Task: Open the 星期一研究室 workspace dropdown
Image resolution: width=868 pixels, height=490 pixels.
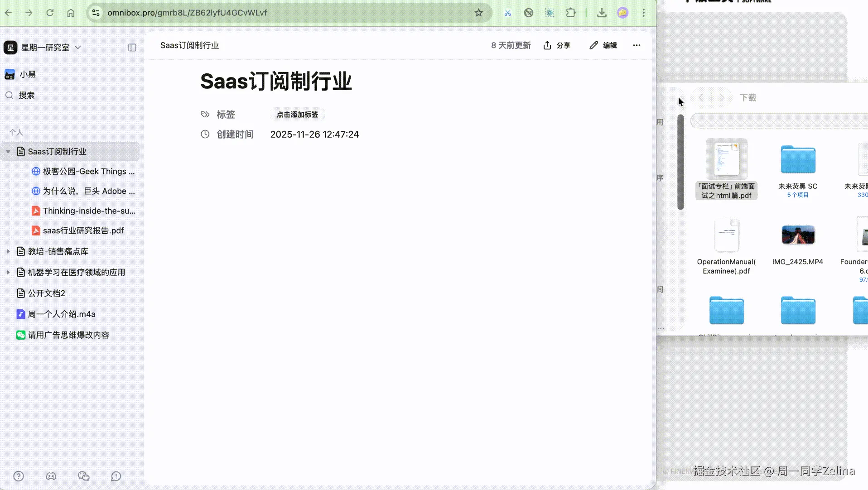Action: tap(43, 48)
